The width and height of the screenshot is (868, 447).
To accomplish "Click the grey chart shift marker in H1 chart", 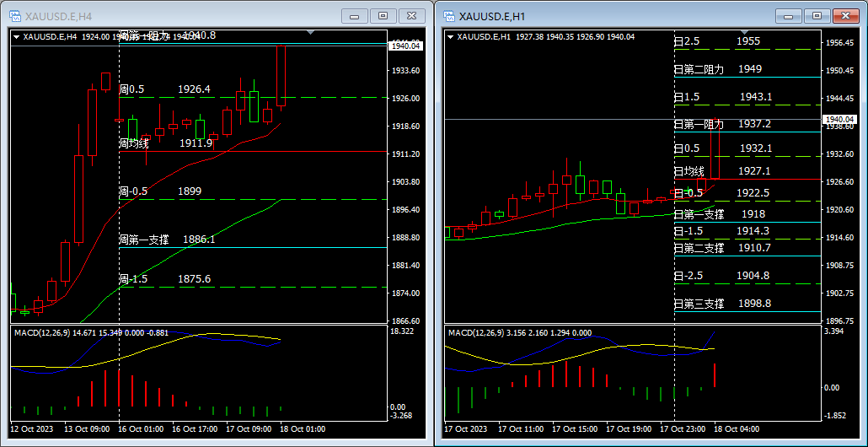I will pyautogui.click(x=745, y=33).
